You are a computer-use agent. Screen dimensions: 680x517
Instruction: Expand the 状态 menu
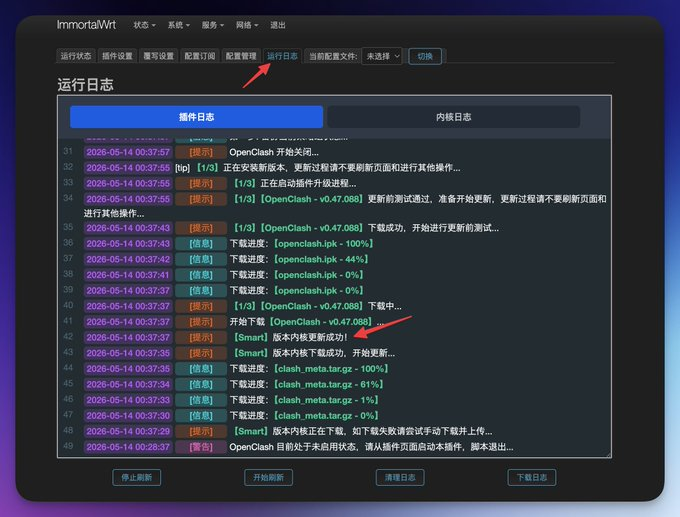[x=144, y=25]
